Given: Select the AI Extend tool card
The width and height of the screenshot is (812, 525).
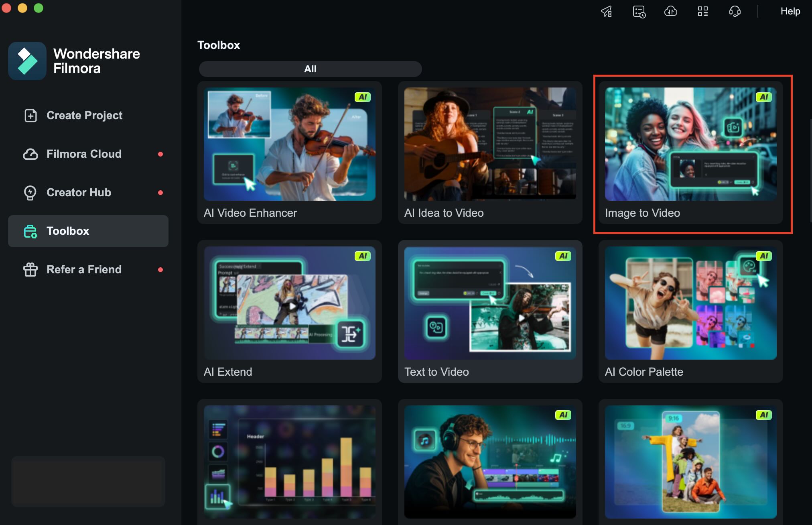Looking at the screenshot, I should [x=289, y=311].
